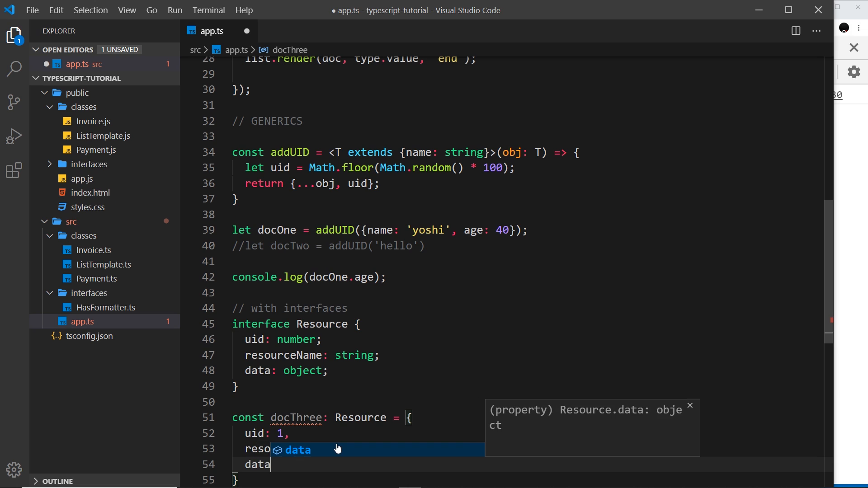Click the 1 UNSAVED badge in Open Editors

click(x=119, y=49)
